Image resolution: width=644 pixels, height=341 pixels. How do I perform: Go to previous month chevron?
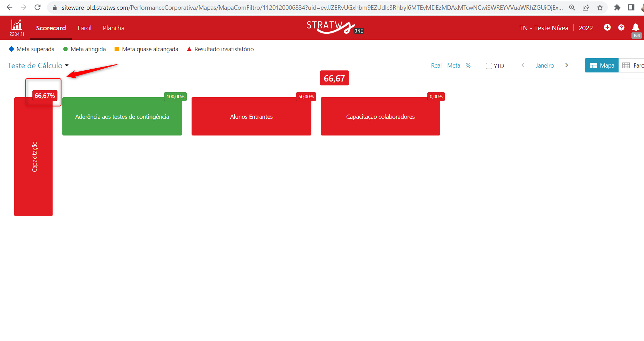523,65
